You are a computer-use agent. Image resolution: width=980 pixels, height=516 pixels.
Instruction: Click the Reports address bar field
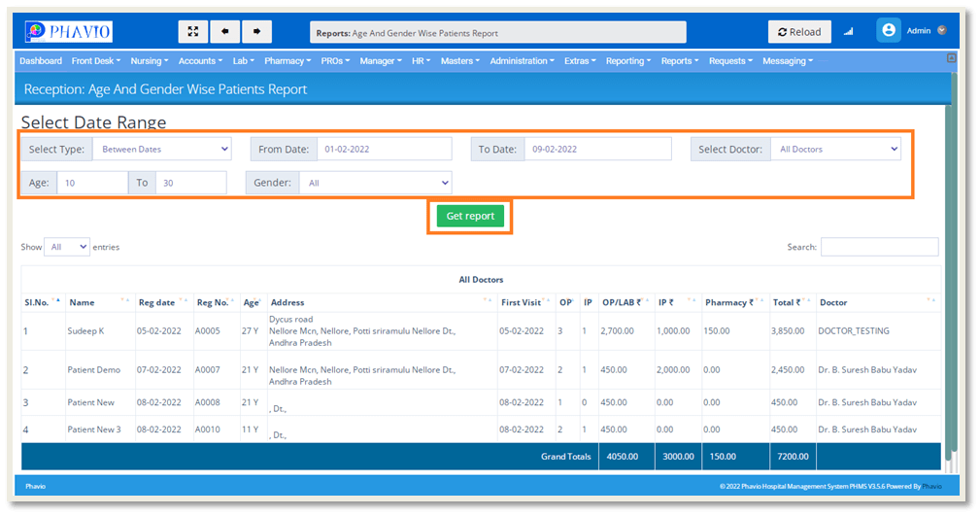pyautogui.click(x=497, y=32)
